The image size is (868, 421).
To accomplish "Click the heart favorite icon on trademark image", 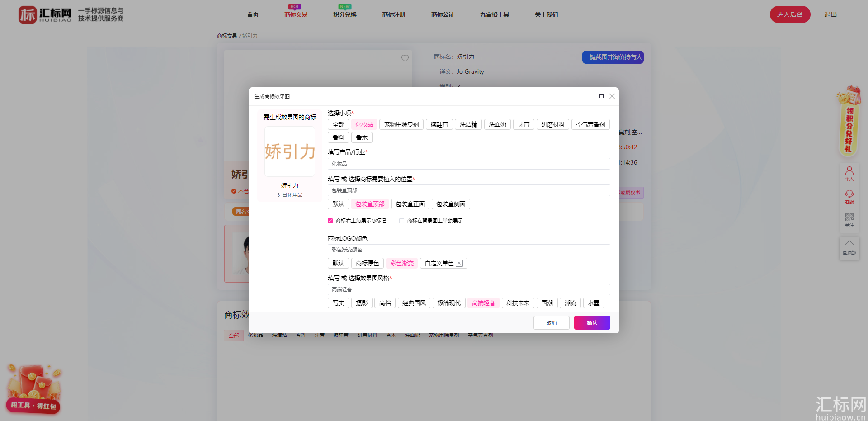I will (405, 58).
